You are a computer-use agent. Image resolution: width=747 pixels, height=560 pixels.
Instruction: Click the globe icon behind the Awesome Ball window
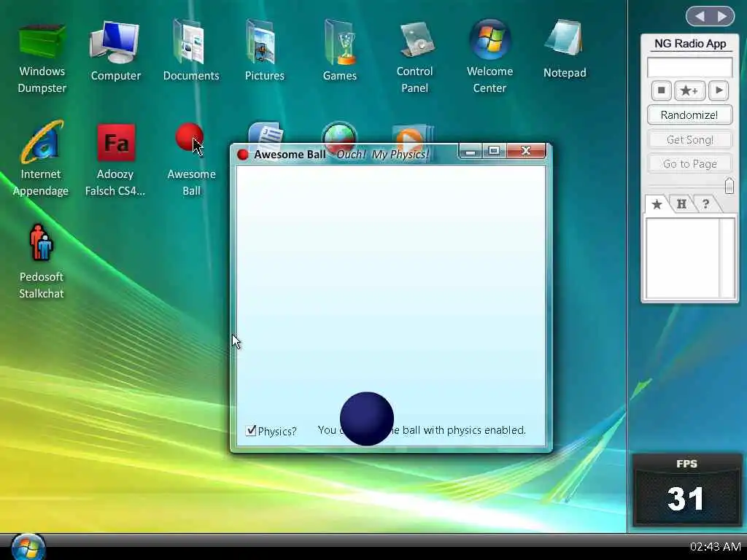coord(339,133)
